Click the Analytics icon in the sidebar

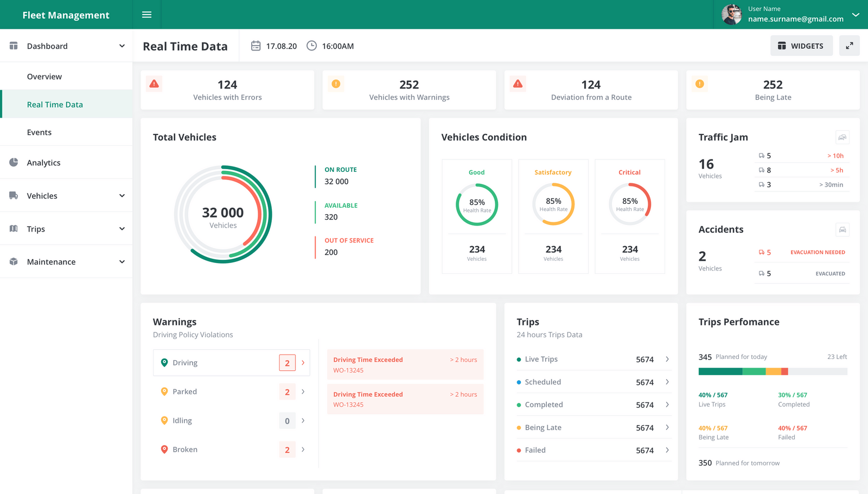(14, 162)
